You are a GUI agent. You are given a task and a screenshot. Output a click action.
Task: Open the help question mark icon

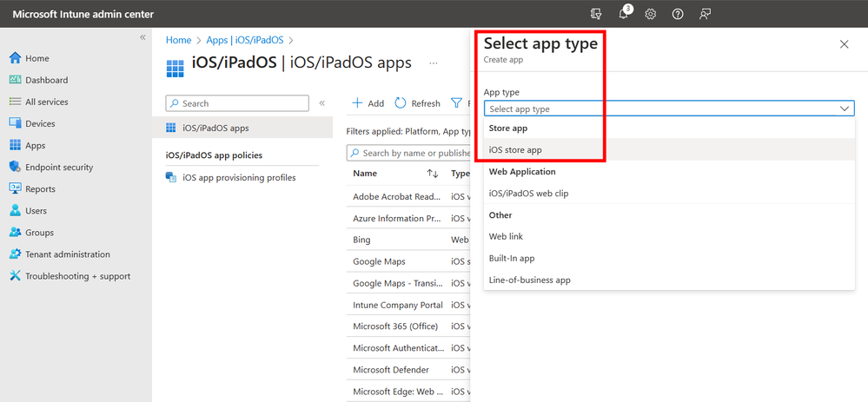(678, 15)
